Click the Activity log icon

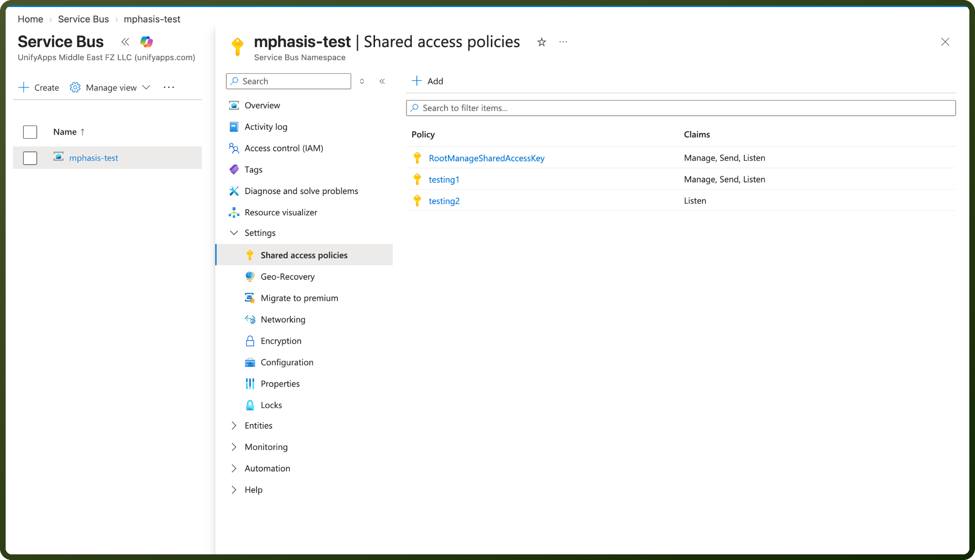tap(234, 127)
